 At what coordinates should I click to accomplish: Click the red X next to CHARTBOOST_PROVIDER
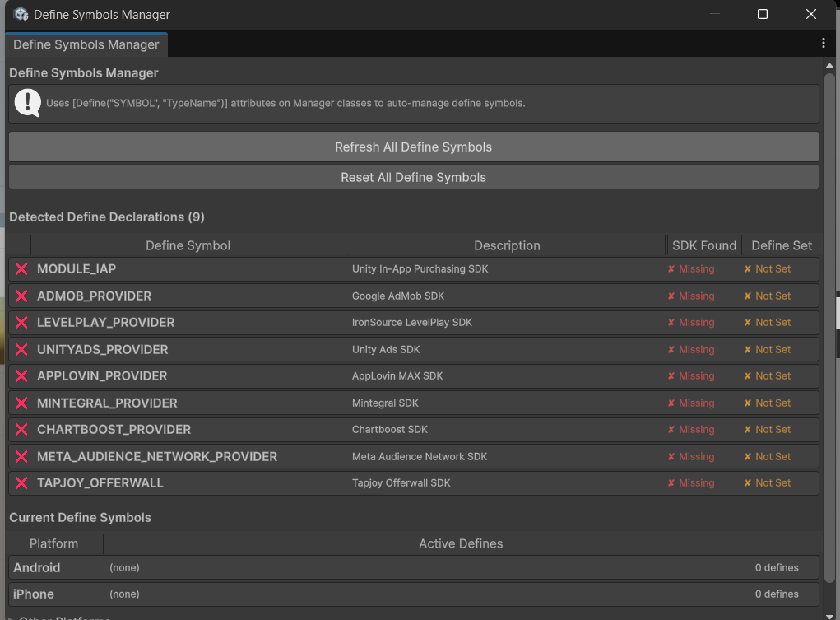point(21,429)
